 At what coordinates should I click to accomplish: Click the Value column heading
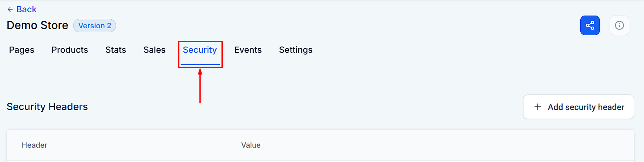click(251, 145)
